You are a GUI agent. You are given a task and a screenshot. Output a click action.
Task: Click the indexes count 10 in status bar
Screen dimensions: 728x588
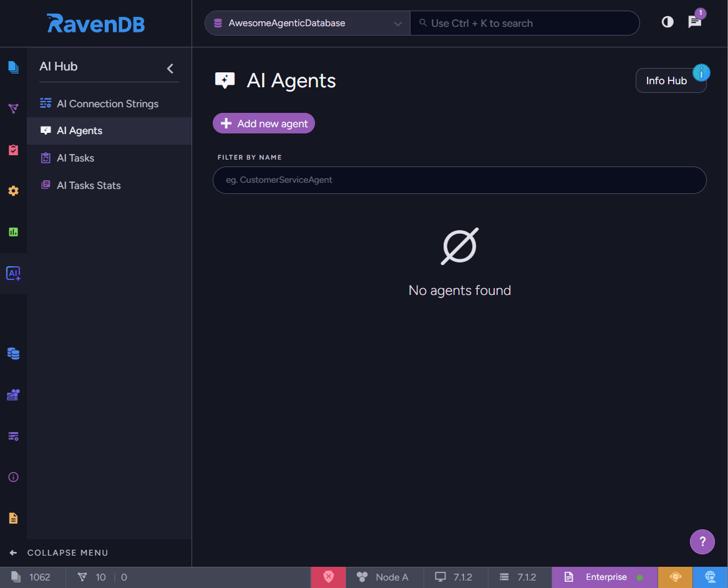[x=92, y=577]
